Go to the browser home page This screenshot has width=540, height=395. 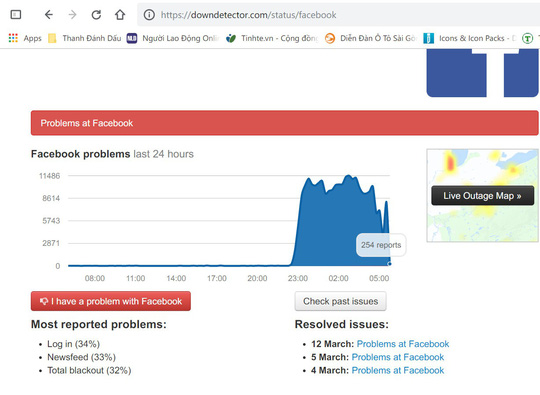120,14
